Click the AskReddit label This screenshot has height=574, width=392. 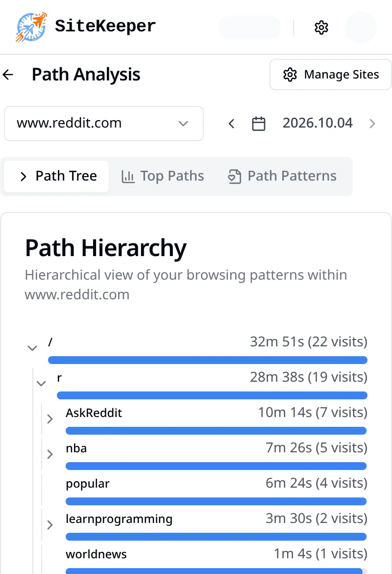pos(94,413)
